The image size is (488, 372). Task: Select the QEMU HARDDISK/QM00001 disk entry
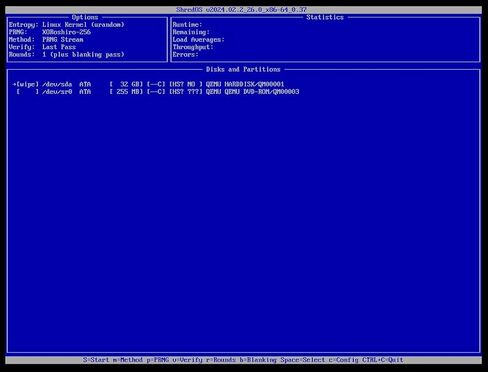[x=245, y=84]
